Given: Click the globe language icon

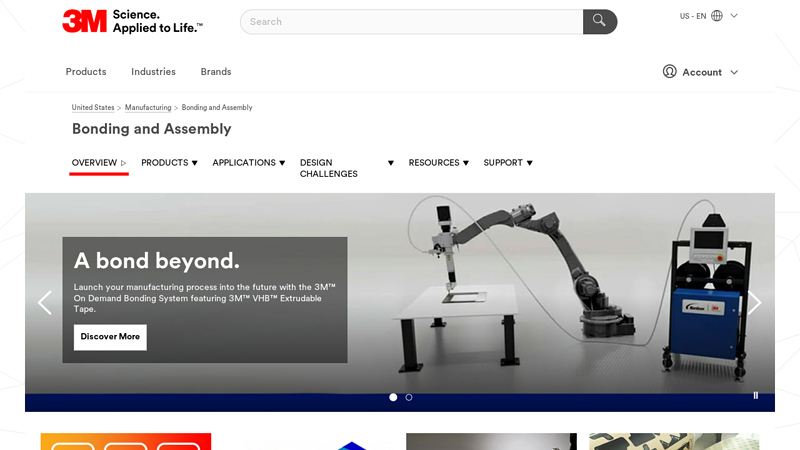Looking at the screenshot, I should coord(717,16).
